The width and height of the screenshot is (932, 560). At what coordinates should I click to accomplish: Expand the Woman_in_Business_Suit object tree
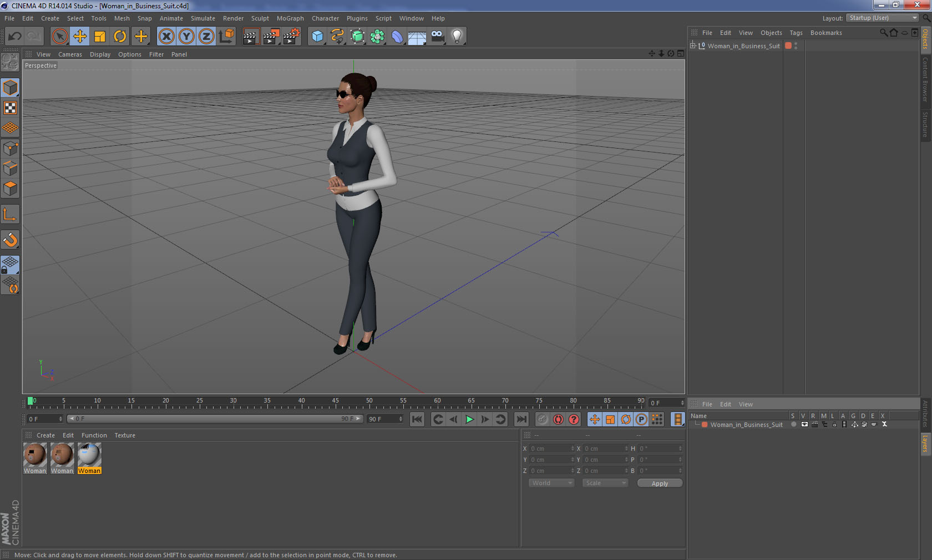click(693, 45)
